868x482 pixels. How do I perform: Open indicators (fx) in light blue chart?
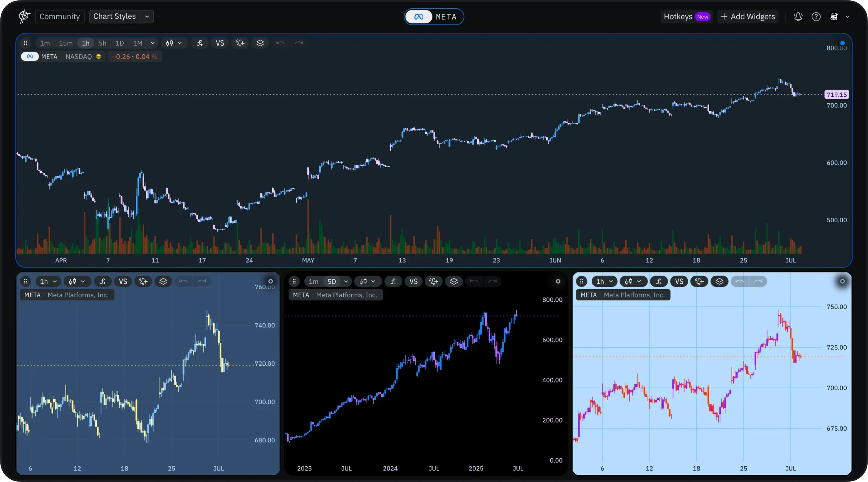pos(659,282)
